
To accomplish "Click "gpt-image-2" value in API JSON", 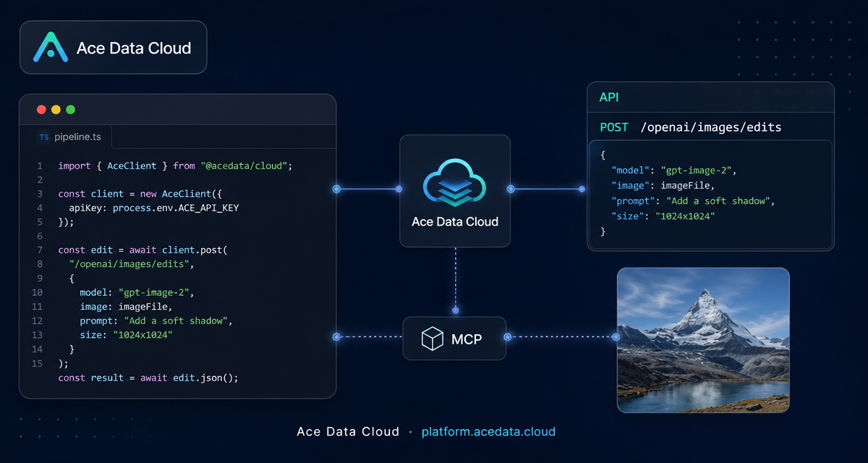I will (x=697, y=171).
